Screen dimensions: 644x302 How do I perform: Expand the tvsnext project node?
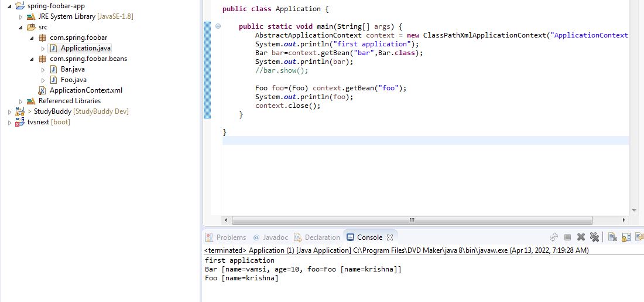coord(10,122)
